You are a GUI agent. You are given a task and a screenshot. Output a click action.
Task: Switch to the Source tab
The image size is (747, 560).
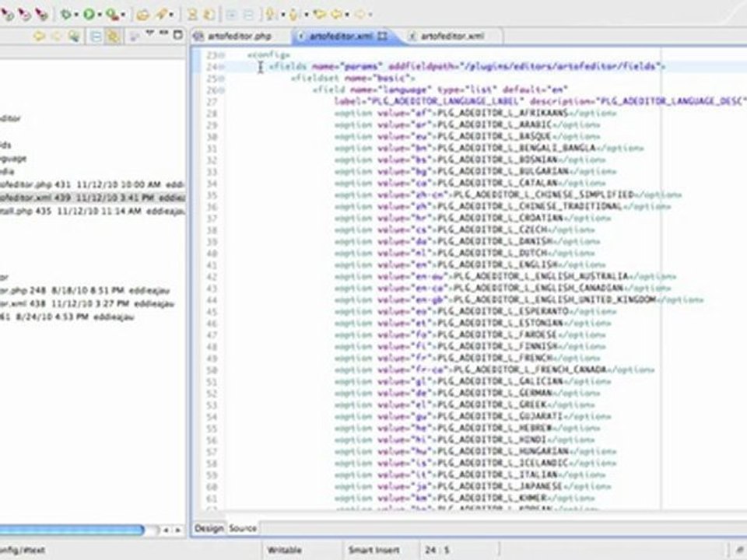(243, 528)
